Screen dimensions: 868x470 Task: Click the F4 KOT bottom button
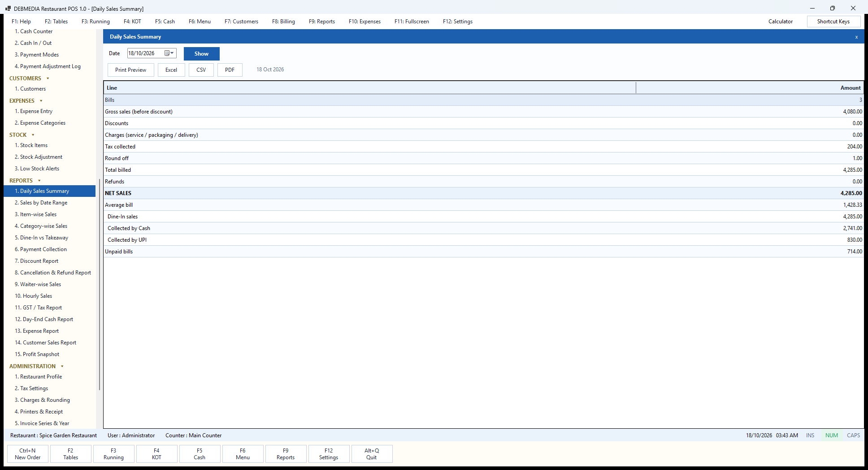pos(156,454)
